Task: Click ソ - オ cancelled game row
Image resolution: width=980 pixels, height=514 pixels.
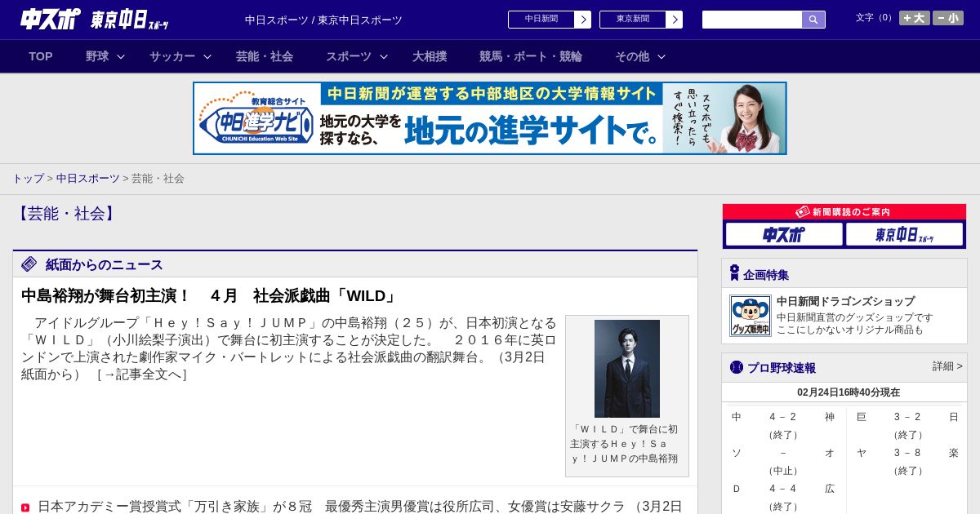Action: pos(783,453)
